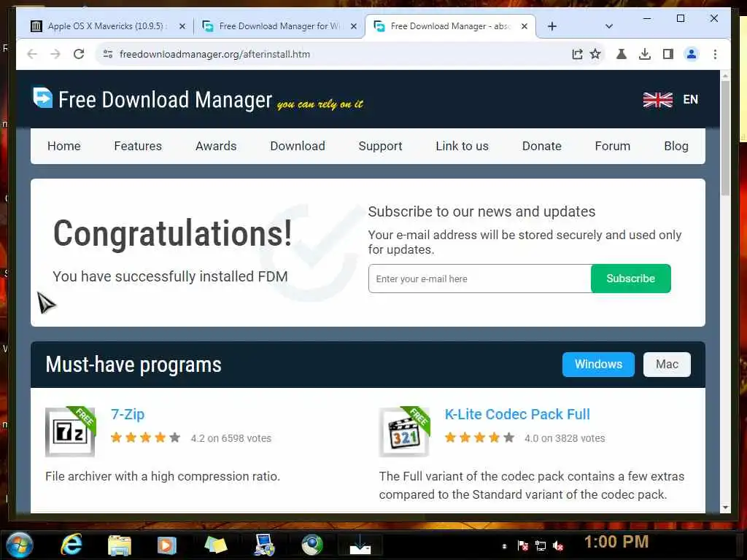This screenshot has width=747, height=560.
Task: Focus the e-mail input field
Action: 480,279
